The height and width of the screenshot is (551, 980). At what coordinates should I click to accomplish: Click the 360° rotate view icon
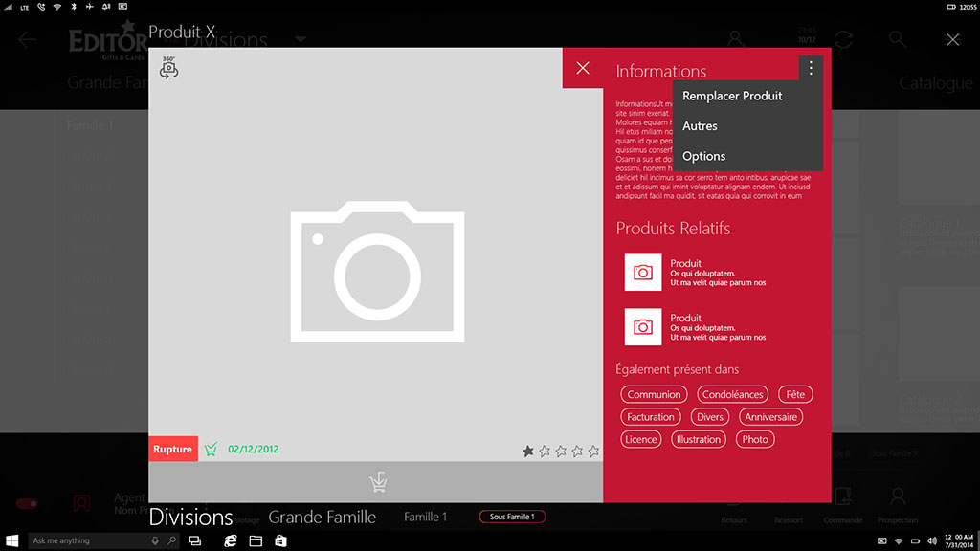(168, 67)
